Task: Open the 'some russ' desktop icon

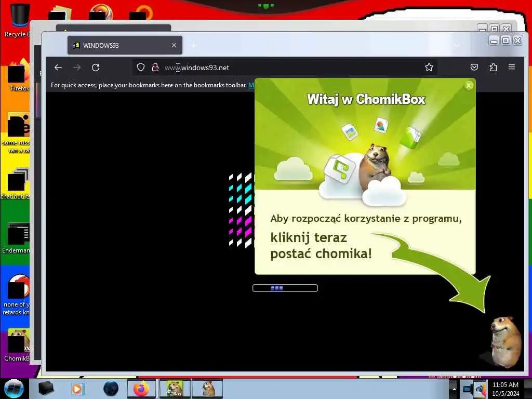Action: [17, 133]
